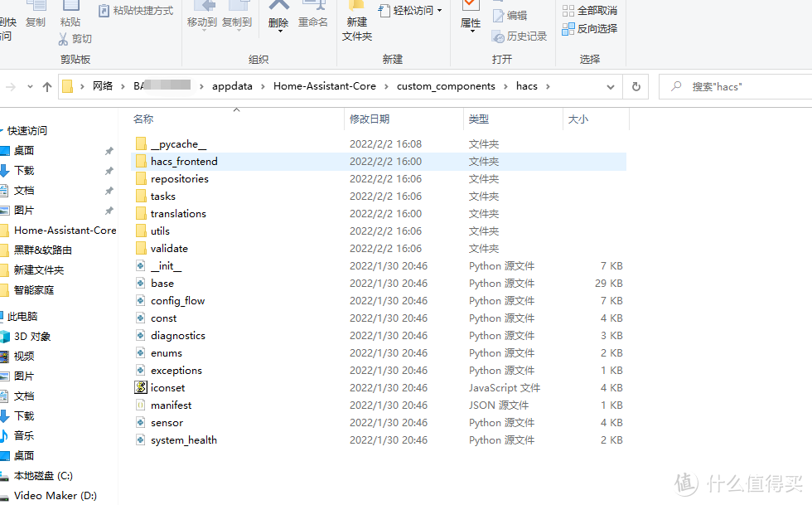Select the const Python file
This screenshot has height=505, width=812.
coord(164,318)
